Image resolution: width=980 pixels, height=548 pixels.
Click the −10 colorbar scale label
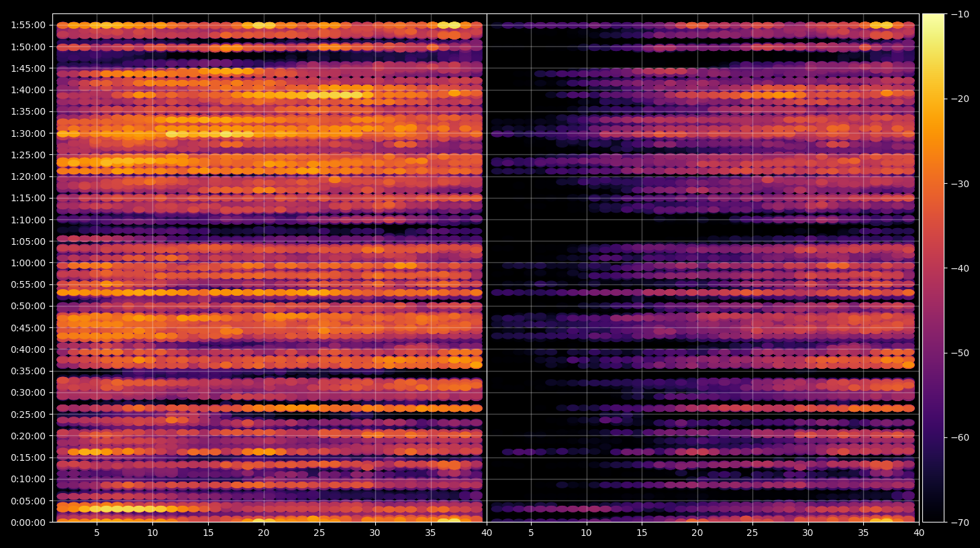[961, 14]
